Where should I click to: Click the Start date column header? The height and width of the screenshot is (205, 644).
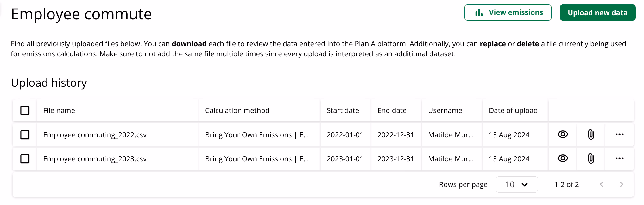(x=343, y=110)
